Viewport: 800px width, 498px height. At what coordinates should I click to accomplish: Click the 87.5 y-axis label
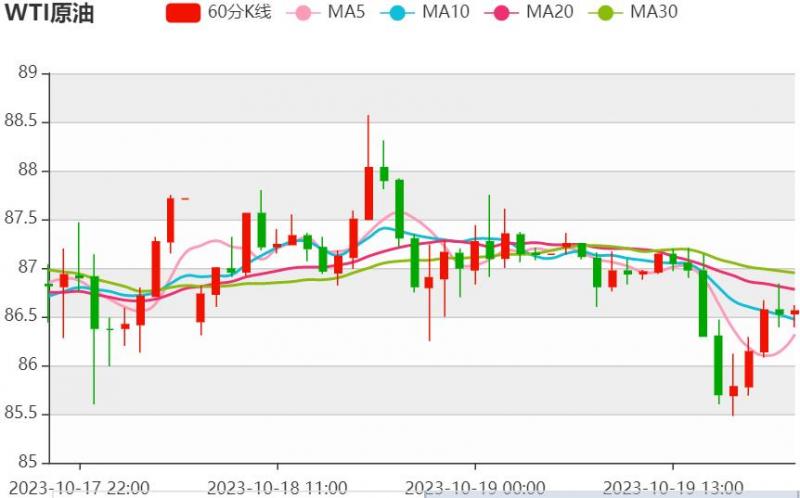click(x=21, y=219)
